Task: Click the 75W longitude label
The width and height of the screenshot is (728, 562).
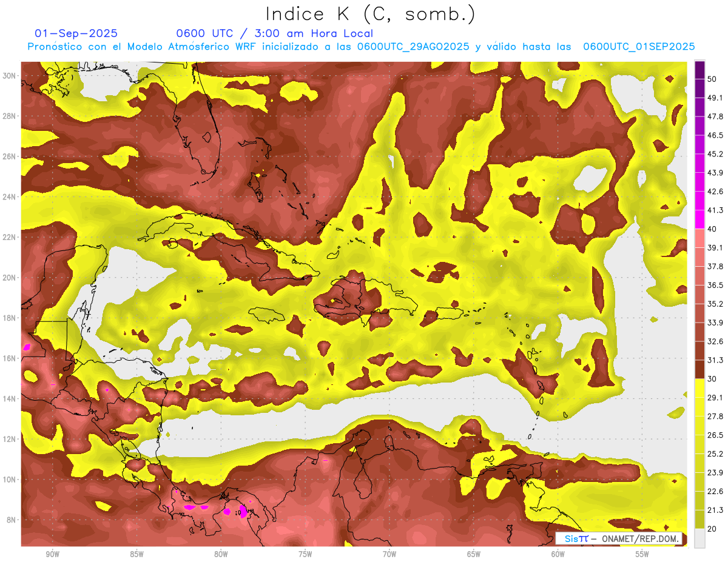Action: [x=305, y=554]
